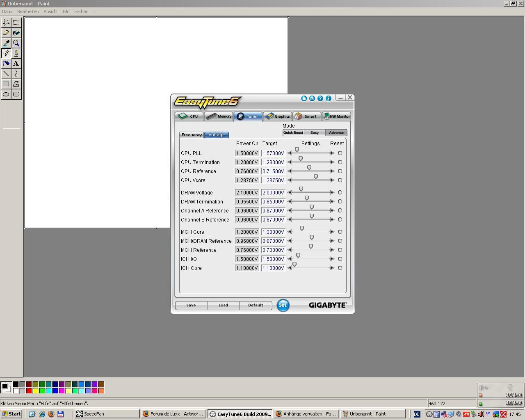Screen dimensions: 525x420
Task: Select the Text tool in Paint
Action: tap(16, 64)
